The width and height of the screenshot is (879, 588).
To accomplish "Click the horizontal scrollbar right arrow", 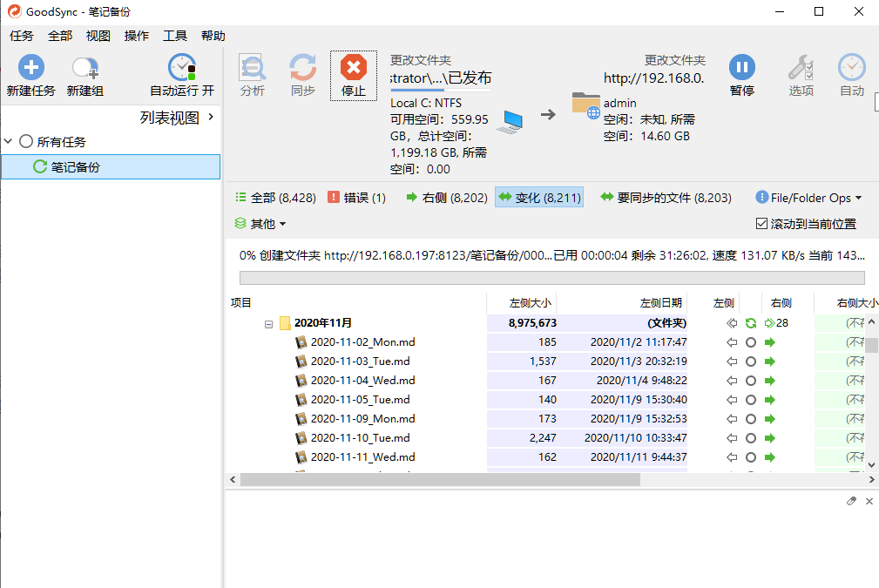I will [871, 480].
